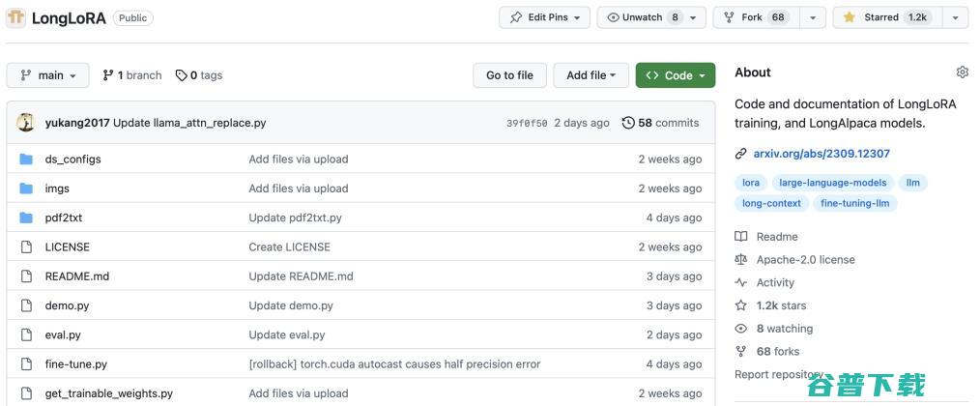This screenshot has width=980, height=406.
Task: Click the LongLoRA repository title
Action: 69,18
